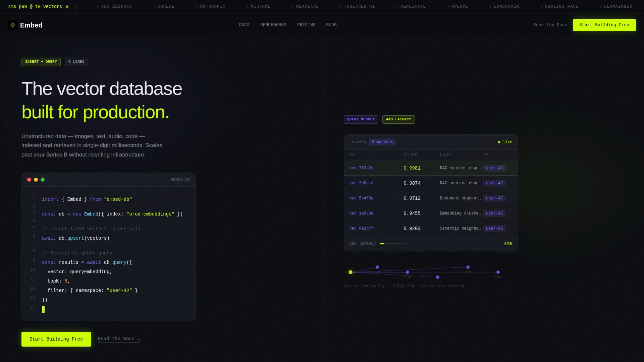
Task: Open the Benchmarks nav item
Action: [273, 25]
